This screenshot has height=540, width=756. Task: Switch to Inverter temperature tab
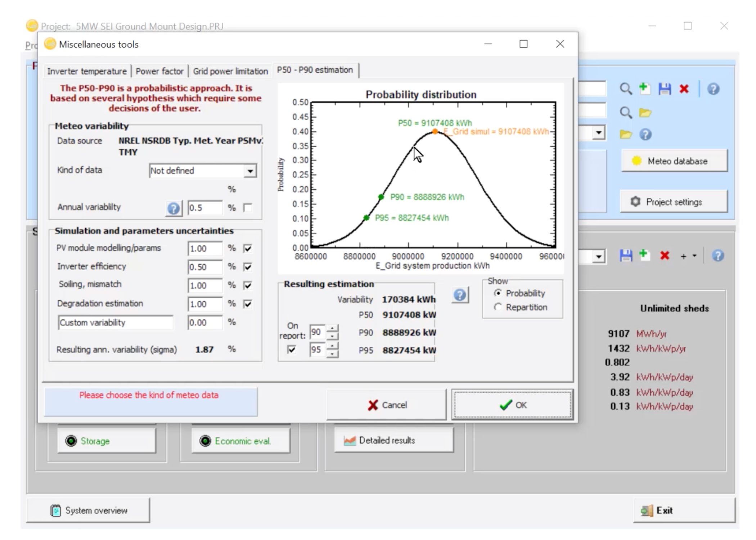[87, 71]
